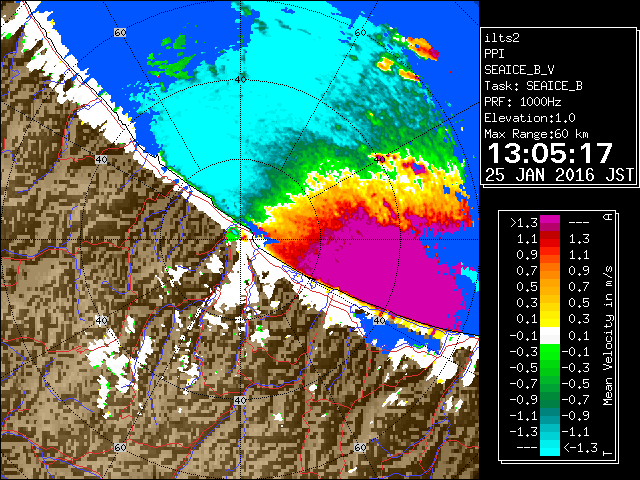Click the "T" marker at the legend bottom

[x=608, y=453]
